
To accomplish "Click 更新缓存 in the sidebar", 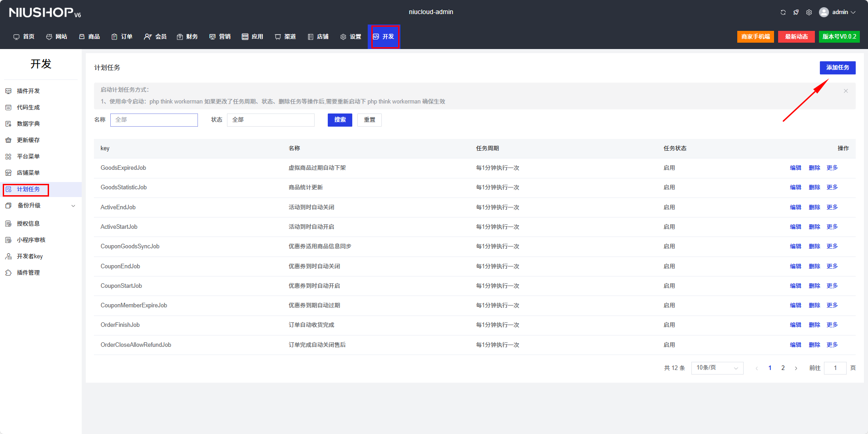I will [x=28, y=140].
